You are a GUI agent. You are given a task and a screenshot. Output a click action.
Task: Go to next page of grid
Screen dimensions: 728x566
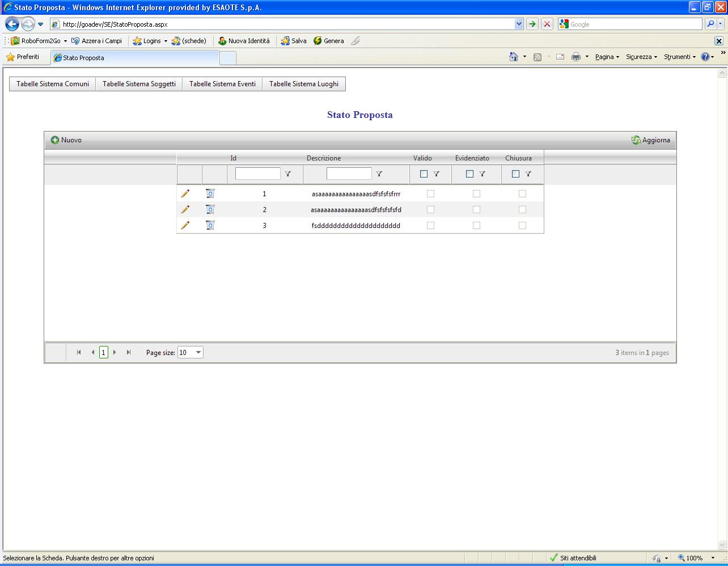point(115,352)
